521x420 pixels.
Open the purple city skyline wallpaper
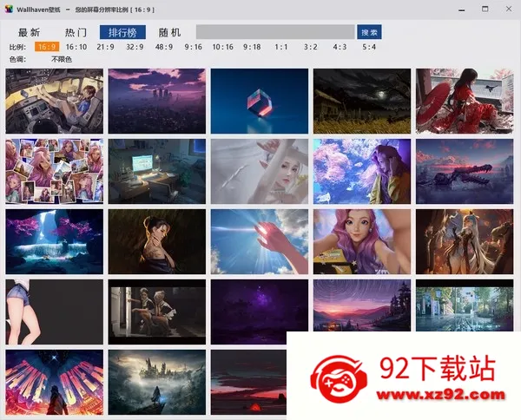pyautogui.click(x=157, y=102)
